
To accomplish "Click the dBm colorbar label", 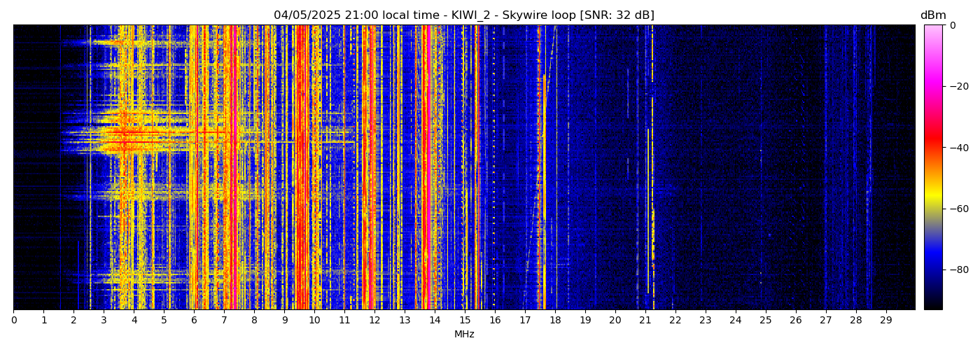I will 932,15.
